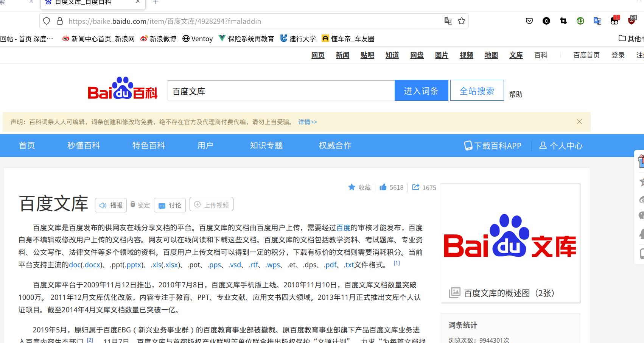Open the 详情>> link in the notice
Viewport: 644px width, 343px height.
click(x=308, y=122)
